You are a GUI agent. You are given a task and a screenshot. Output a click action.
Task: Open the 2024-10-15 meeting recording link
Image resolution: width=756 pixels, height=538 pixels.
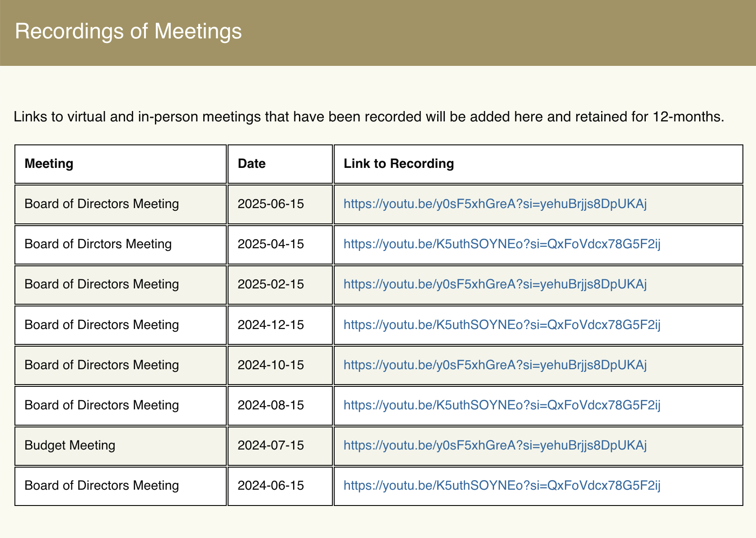[495, 365]
